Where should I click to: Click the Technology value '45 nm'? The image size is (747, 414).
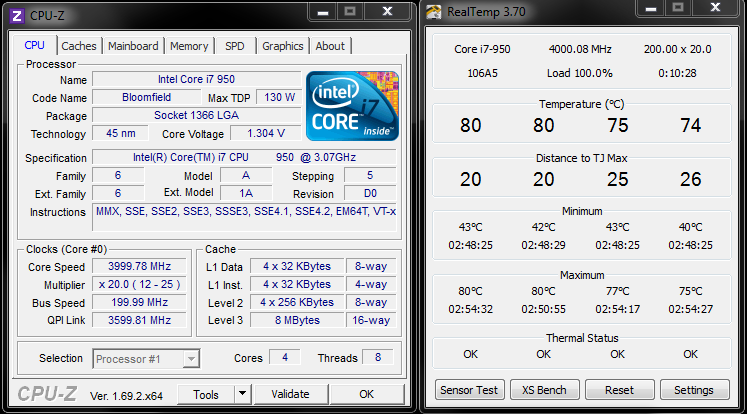pyautogui.click(x=121, y=133)
